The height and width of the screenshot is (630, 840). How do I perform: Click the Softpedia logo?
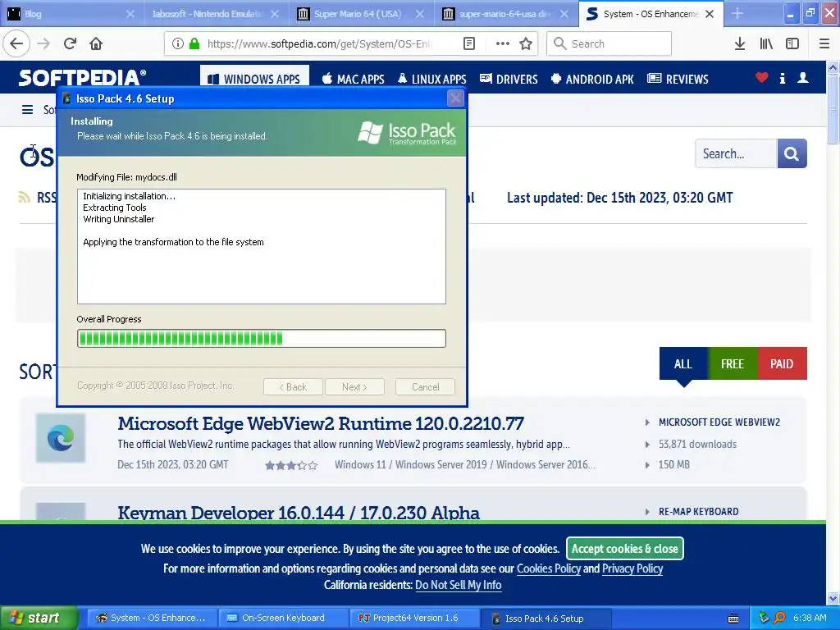point(82,78)
